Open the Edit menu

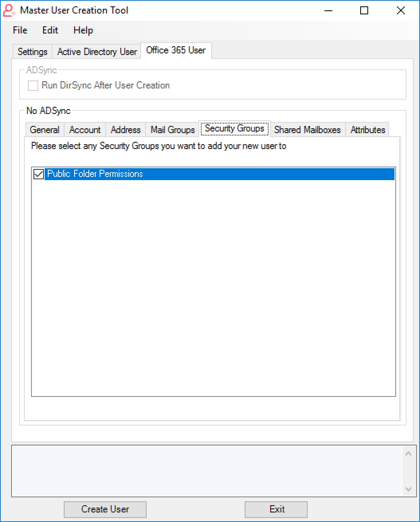tap(50, 30)
